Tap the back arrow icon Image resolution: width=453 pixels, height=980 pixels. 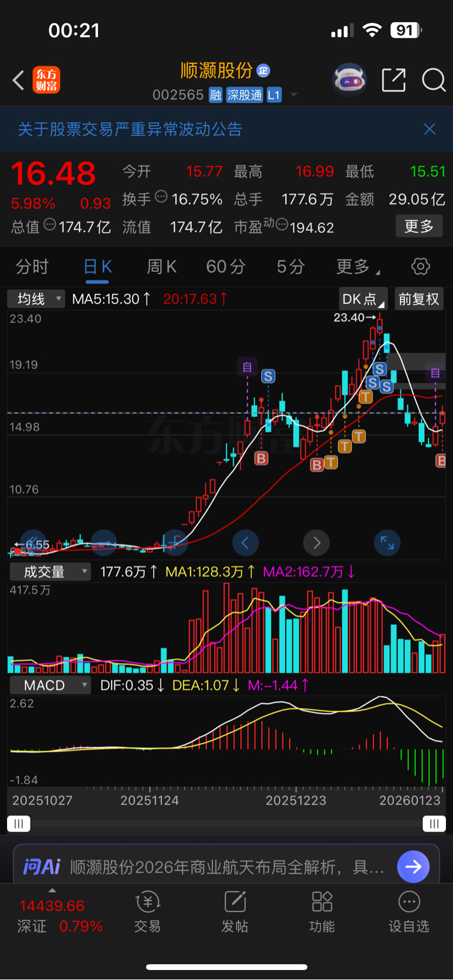click(18, 80)
